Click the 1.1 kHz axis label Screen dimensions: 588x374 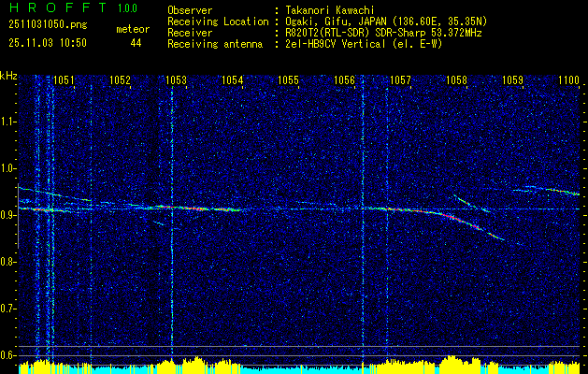[8, 122]
